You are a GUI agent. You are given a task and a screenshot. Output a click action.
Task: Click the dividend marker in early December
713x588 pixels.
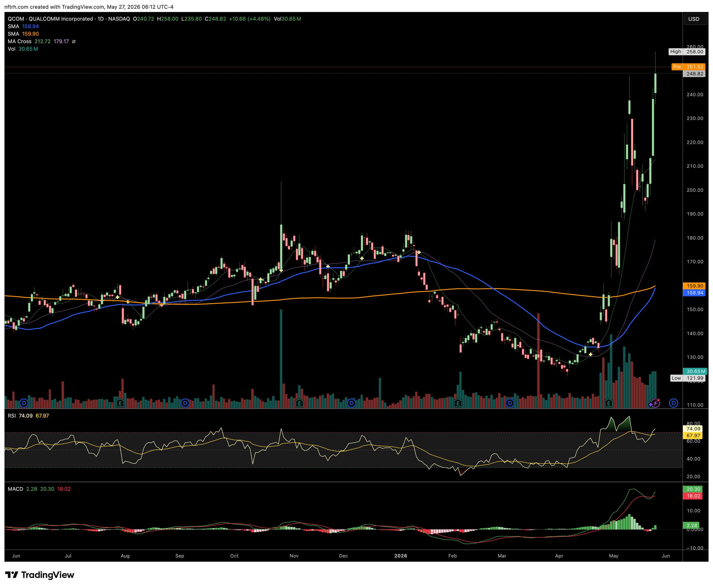point(352,403)
